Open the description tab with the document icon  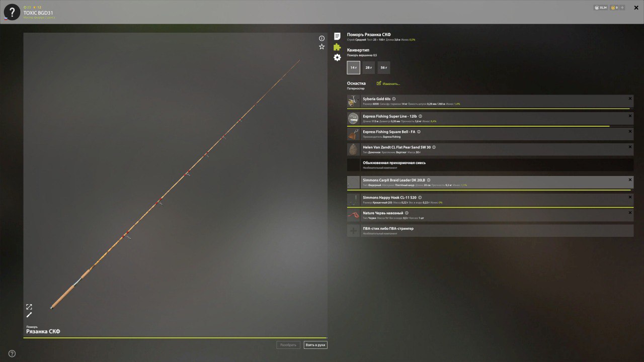[337, 36]
